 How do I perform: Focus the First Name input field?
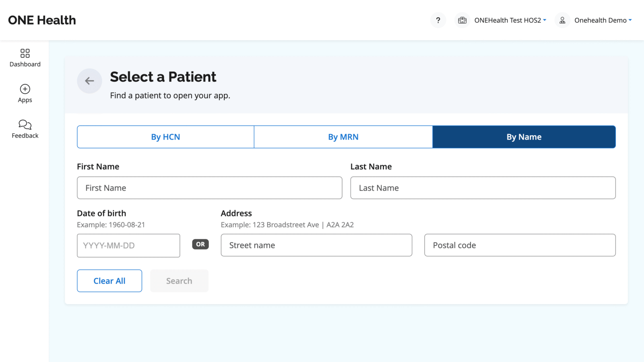209,188
